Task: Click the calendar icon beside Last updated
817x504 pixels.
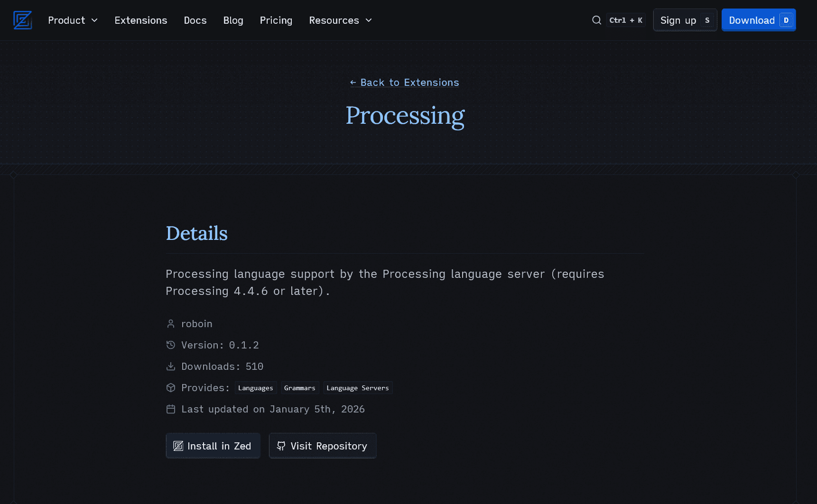Action: (171, 409)
